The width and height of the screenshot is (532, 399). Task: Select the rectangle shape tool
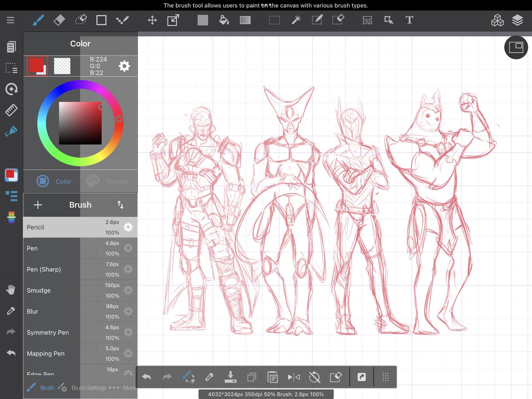(x=102, y=20)
